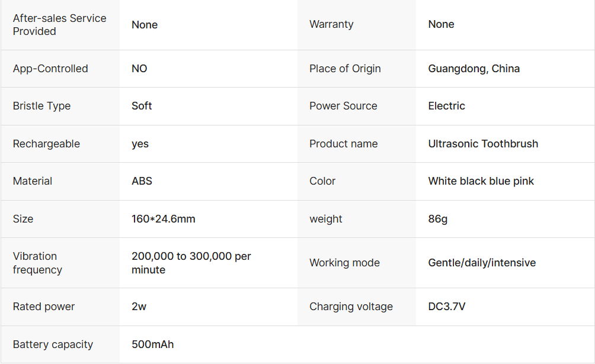Viewport: 595px width, 364px height.
Task: Select the "Electric" power source value
Action: click(446, 106)
